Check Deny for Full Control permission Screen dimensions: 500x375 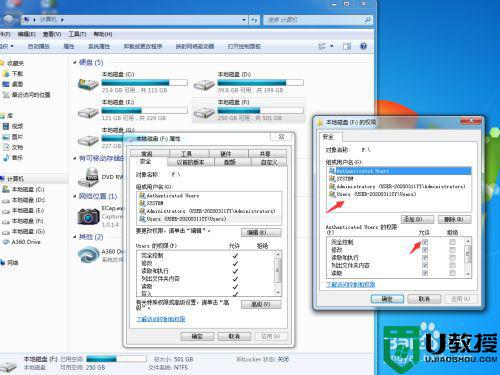(452, 242)
